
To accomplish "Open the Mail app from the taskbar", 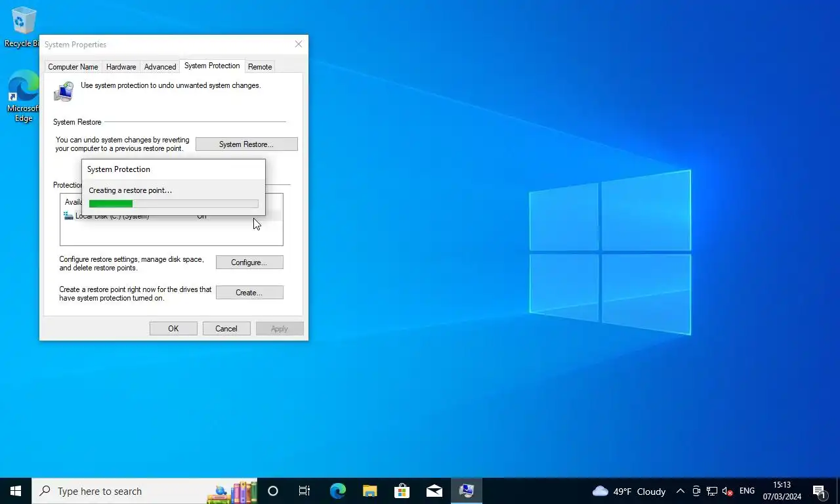I will click(x=434, y=491).
